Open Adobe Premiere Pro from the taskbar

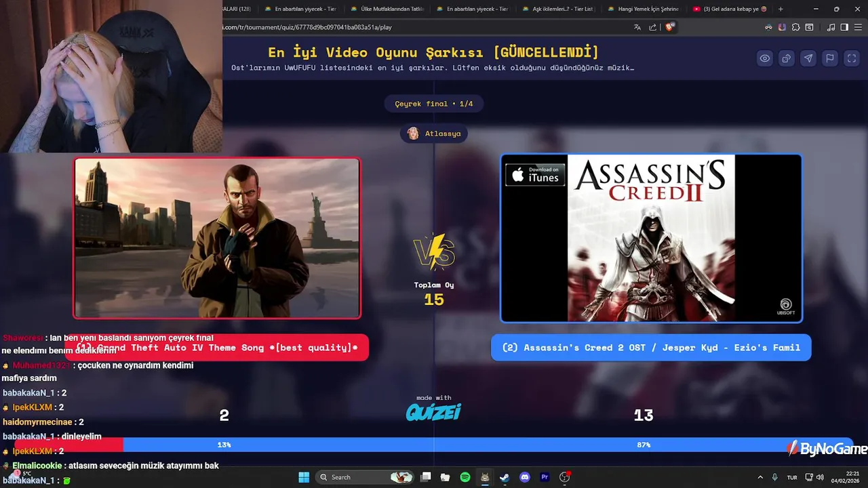point(545,477)
